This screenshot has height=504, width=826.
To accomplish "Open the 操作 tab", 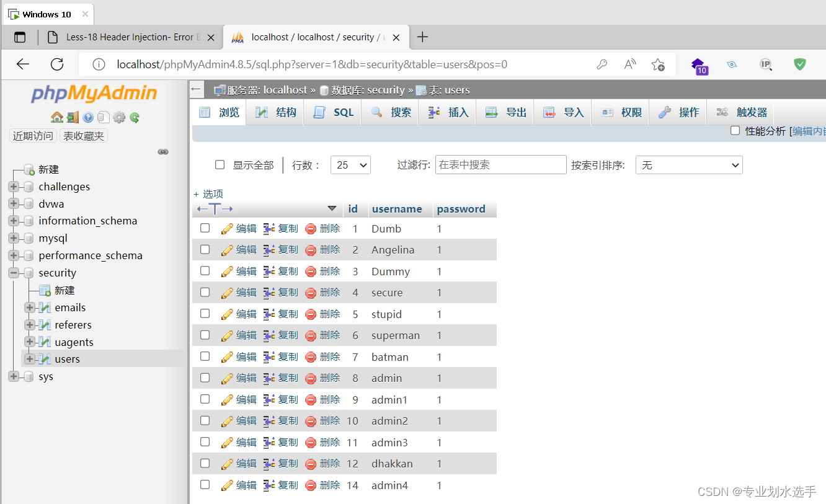I will (678, 112).
